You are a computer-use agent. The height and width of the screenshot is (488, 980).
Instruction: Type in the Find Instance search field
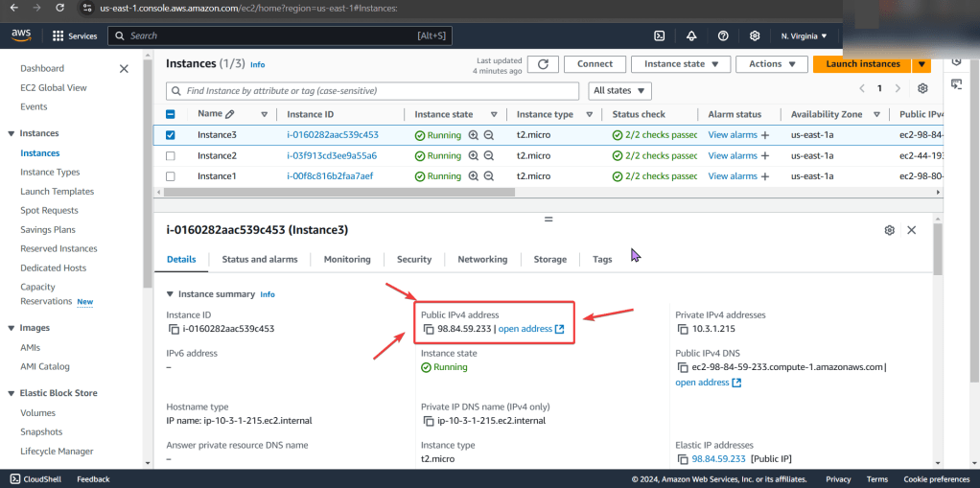(x=374, y=90)
